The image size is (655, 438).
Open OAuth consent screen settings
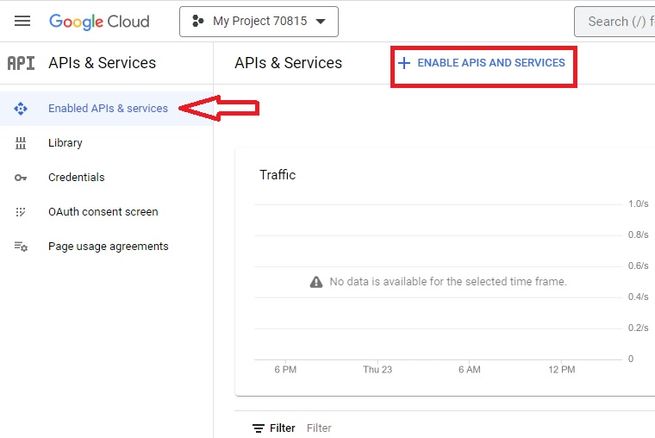[103, 212]
